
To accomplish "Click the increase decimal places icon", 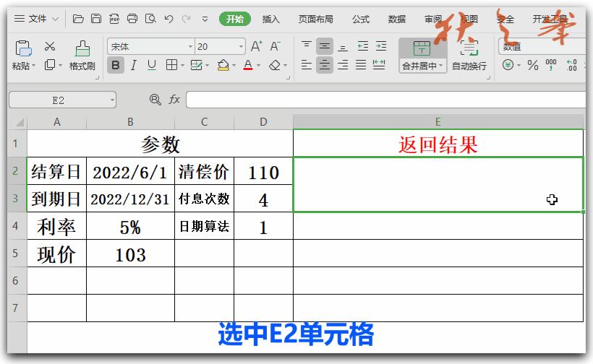I will tap(571, 65).
